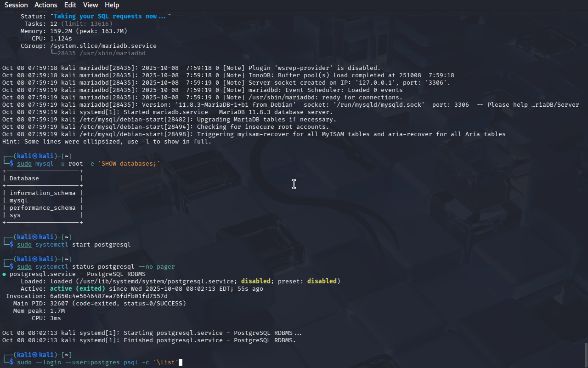Viewport: 588px width, 368px height.
Task: Click the information_schema row in database table
Action: point(42,193)
